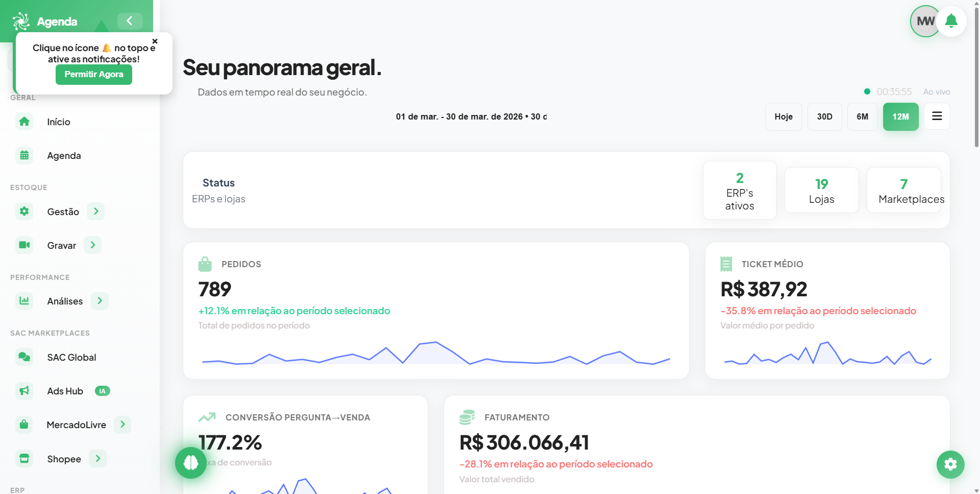Click the green live status dot
The height and width of the screenshot is (494, 980).
coord(867,91)
